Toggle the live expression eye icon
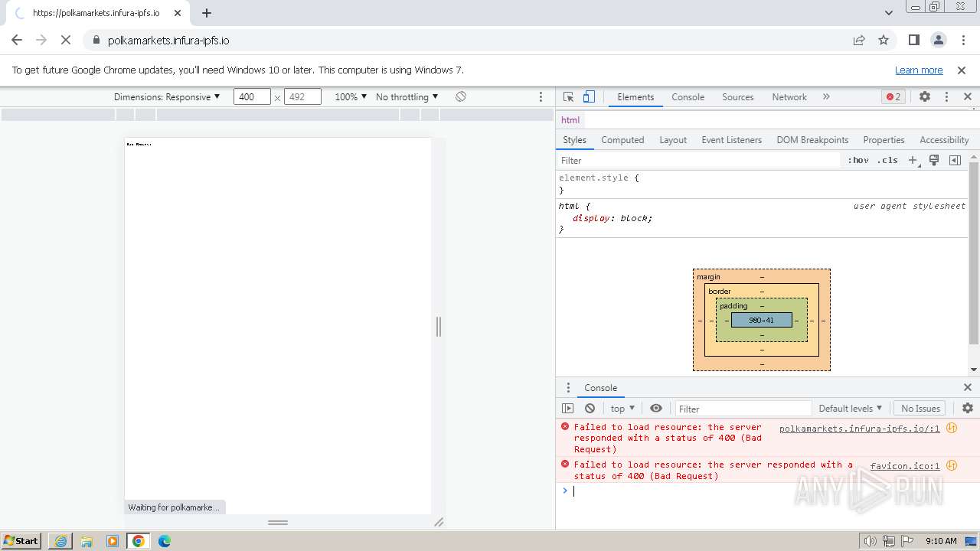This screenshot has height=551, width=980. coord(656,409)
